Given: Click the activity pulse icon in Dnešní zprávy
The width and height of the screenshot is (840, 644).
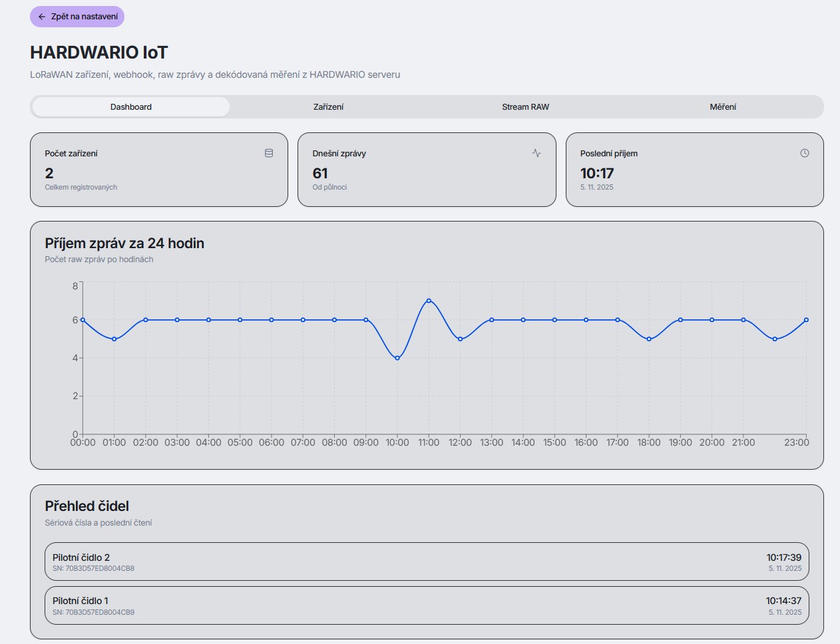Looking at the screenshot, I should tap(536, 153).
